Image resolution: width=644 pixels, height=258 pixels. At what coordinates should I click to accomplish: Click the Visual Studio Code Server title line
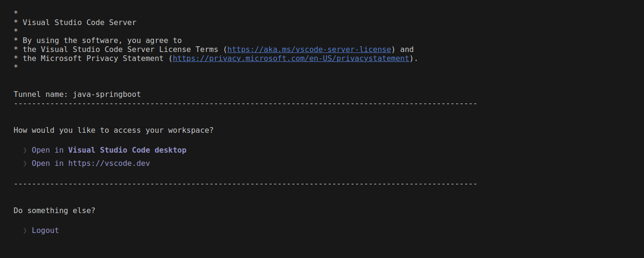pos(79,23)
